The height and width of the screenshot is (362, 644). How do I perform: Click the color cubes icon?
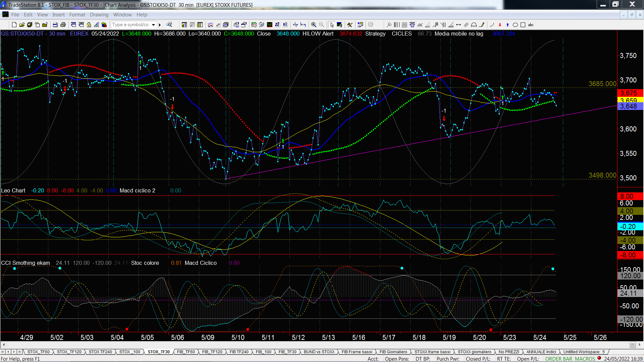tap(104, 25)
